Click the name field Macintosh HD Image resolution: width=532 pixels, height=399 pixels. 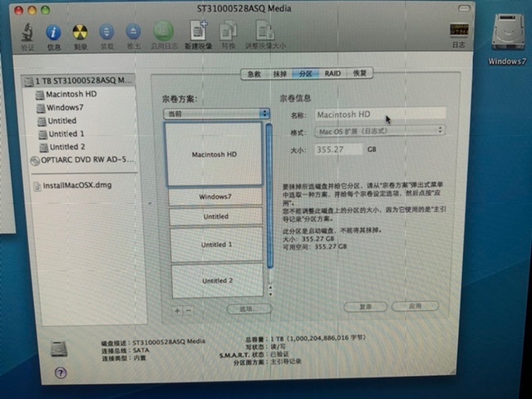pyautogui.click(x=380, y=115)
